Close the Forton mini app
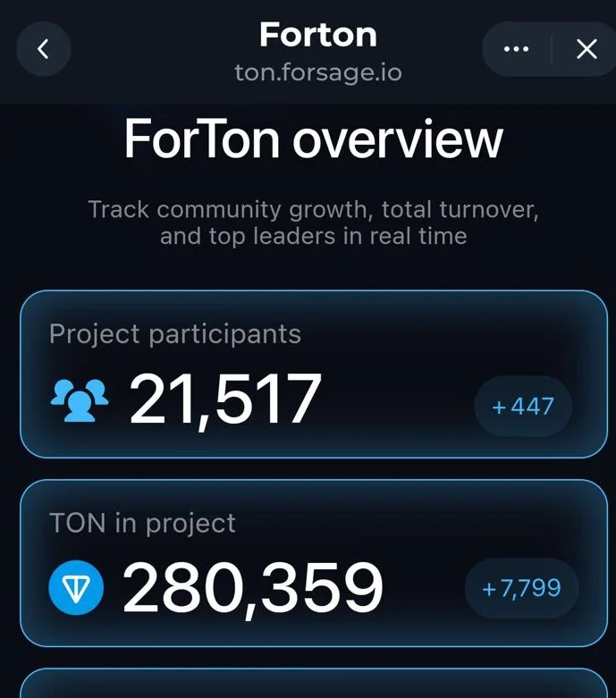Image resolution: width=616 pixels, height=698 pixels. [586, 49]
